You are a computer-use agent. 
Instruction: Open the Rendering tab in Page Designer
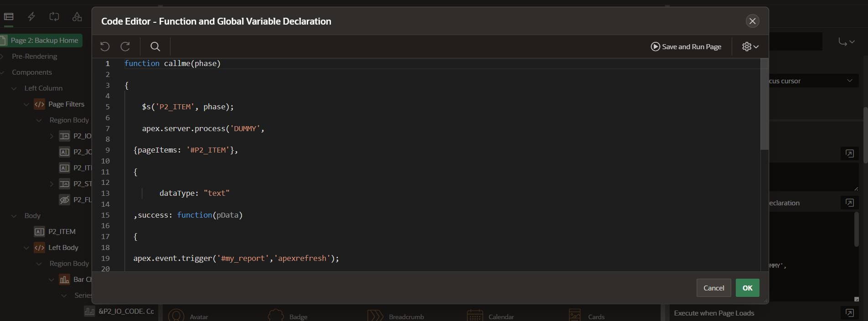[9, 17]
